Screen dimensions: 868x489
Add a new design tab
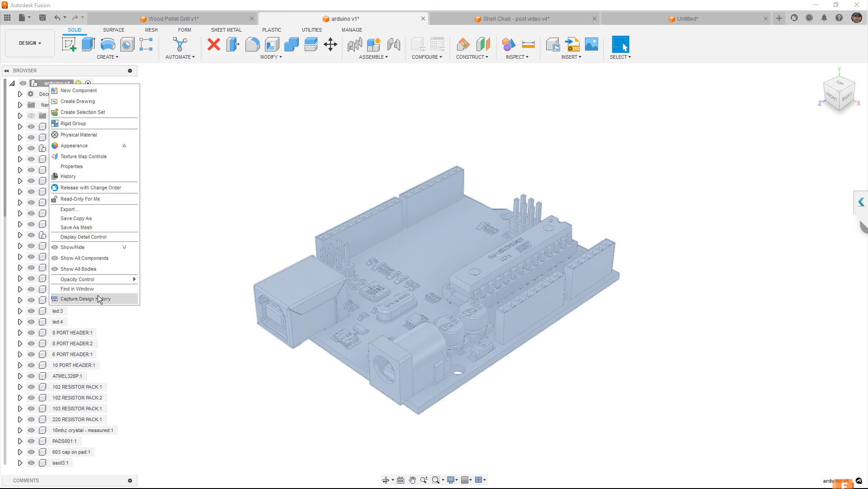(779, 18)
